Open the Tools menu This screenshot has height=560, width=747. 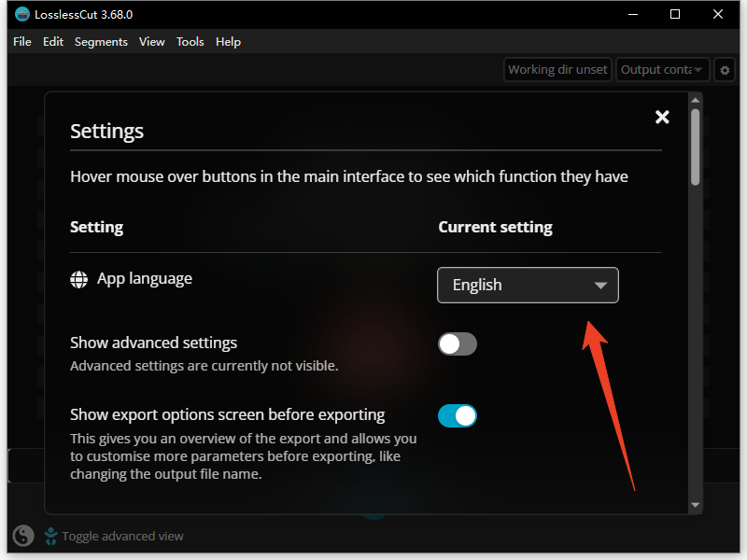coord(190,42)
